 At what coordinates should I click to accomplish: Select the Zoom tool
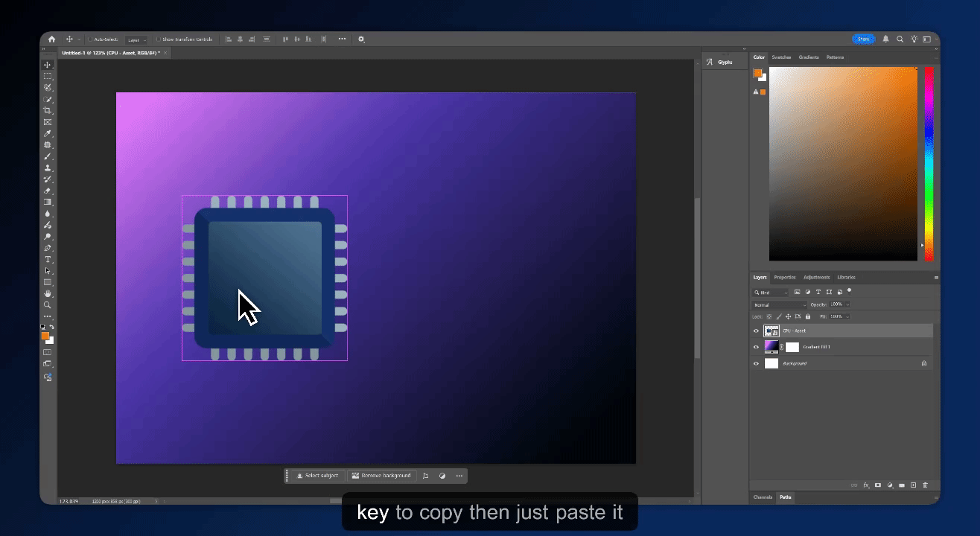coord(48,304)
